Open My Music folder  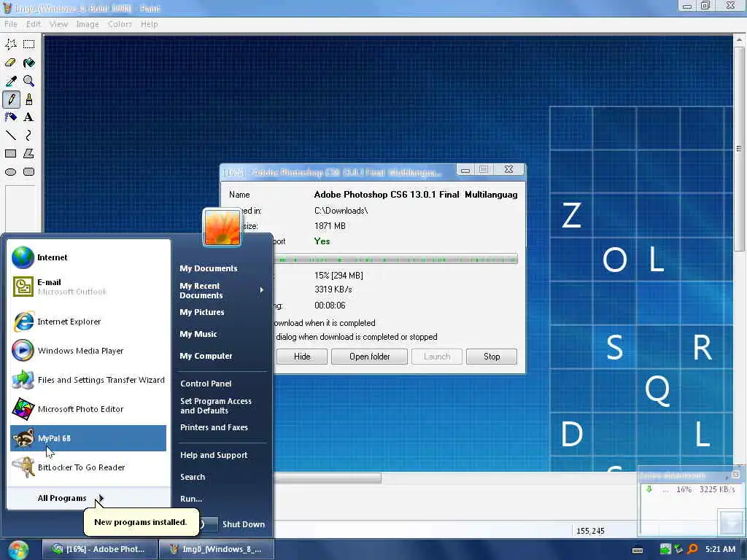pyautogui.click(x=198, y=334)
